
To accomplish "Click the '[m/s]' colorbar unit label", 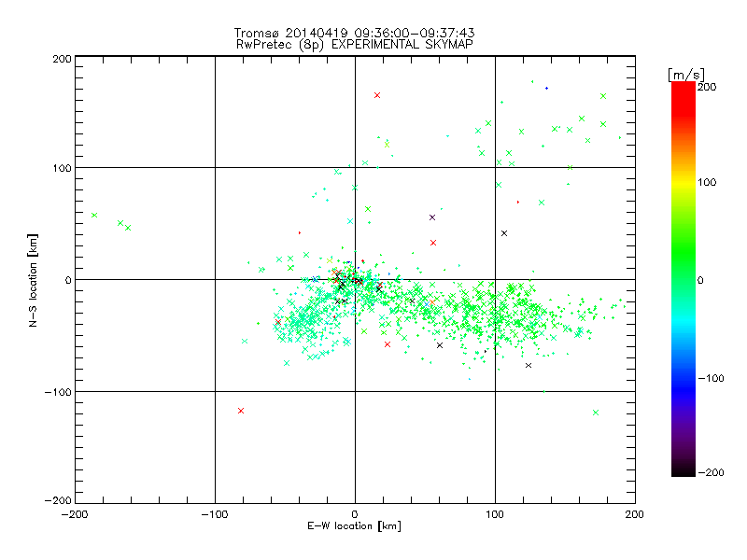I will pos(686,75).
